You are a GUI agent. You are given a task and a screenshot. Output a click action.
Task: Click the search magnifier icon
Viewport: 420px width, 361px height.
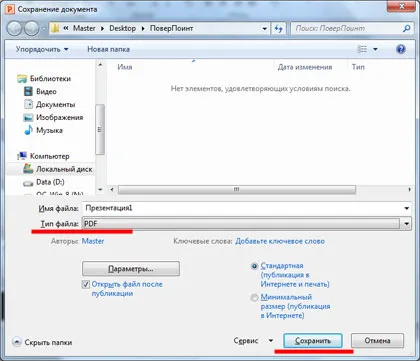point(407,29)
